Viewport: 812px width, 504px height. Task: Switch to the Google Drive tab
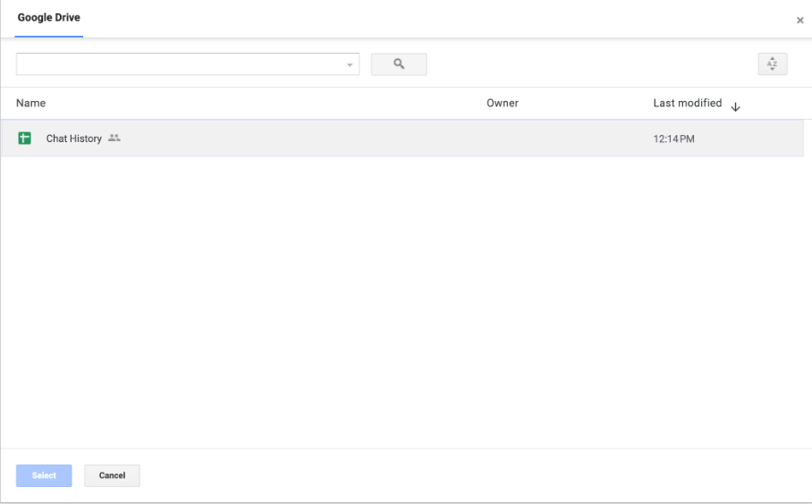pos(48,18)
